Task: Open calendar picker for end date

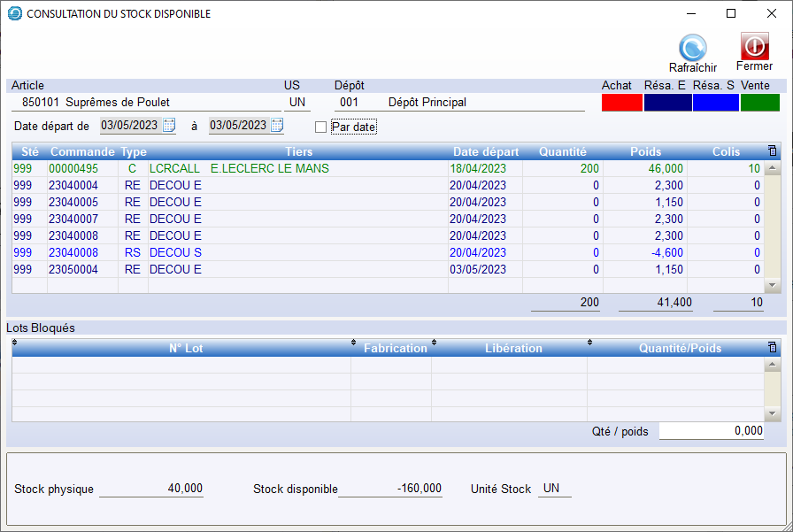Action: [x=277, y=126]
